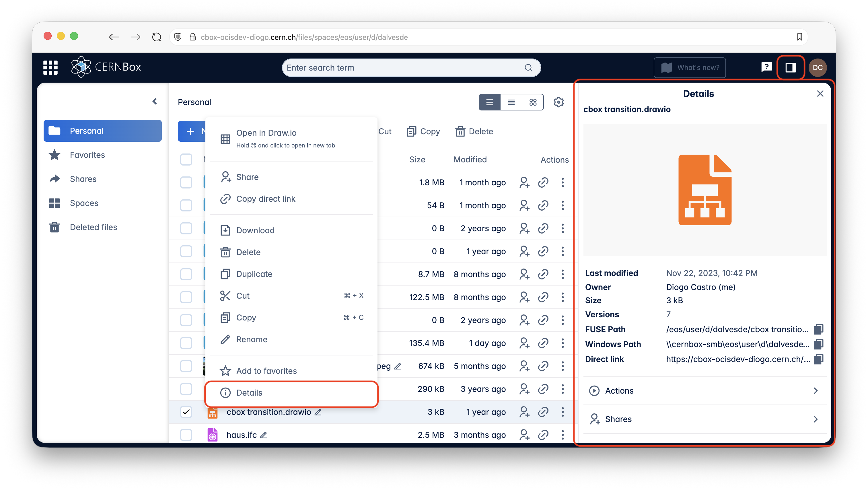Collapse the left navigation sidebar
This screenshot has width=868, height=490.
155,102
